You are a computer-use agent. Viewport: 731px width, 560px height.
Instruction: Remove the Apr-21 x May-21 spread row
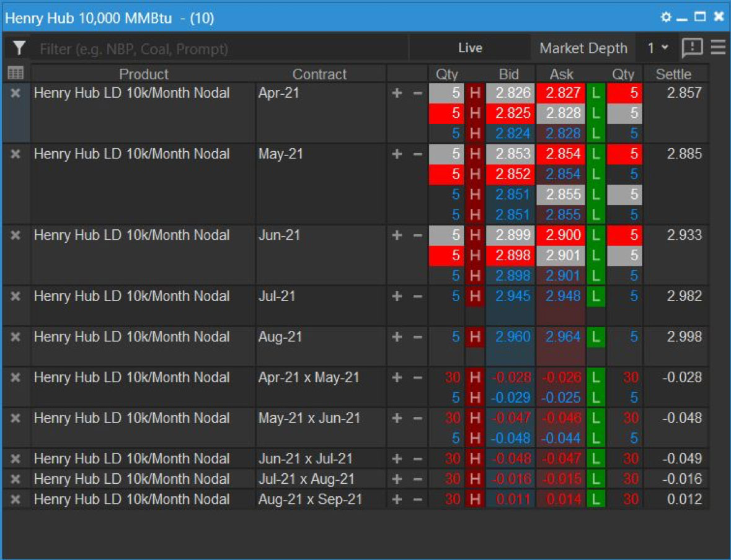click(x=16, y=377)
